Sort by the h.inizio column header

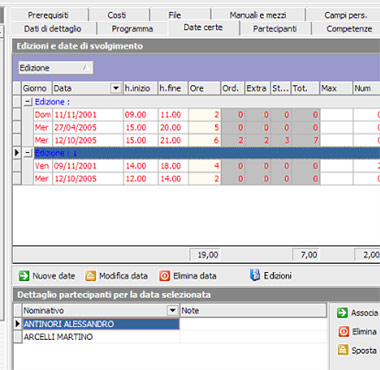[140, 88]
